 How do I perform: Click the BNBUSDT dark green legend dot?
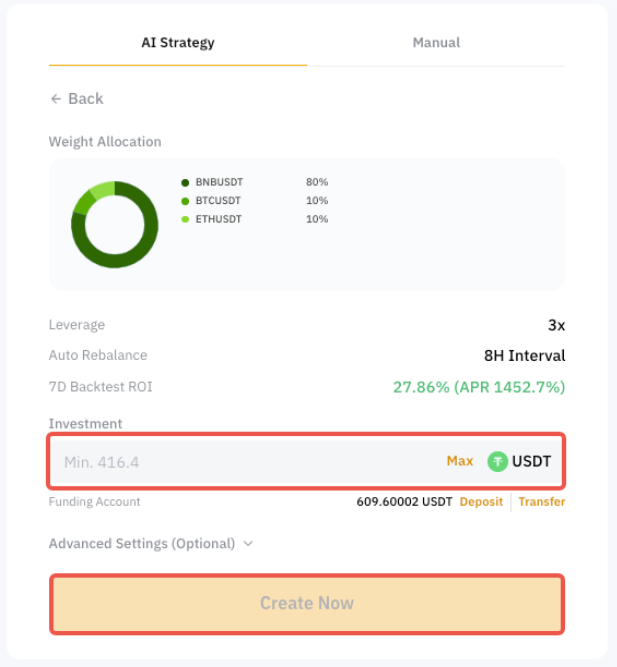(185, 182)
